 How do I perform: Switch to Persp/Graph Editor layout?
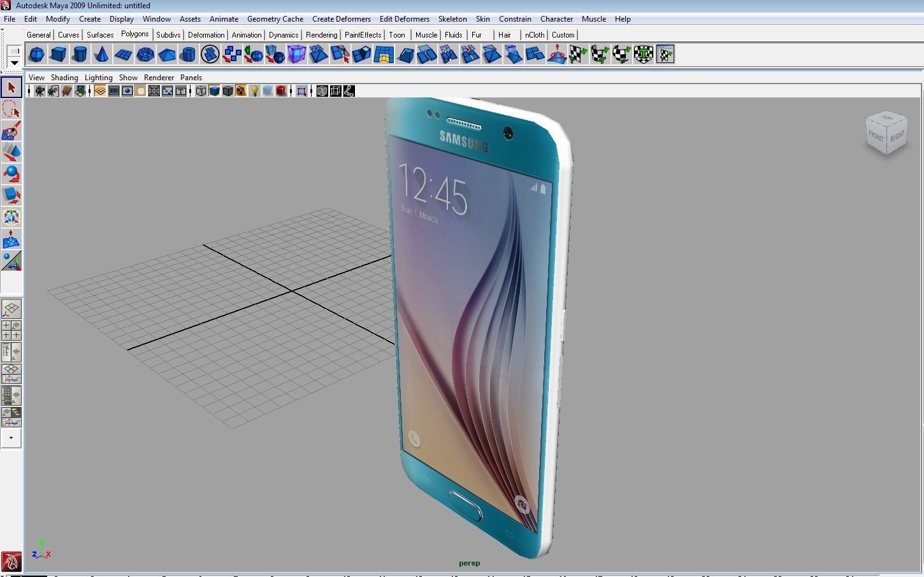(x=11, y=374)
